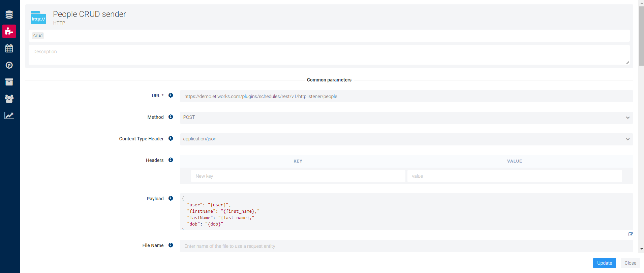Click the header value input
This screenshot has height=273, width=644.
515,176
